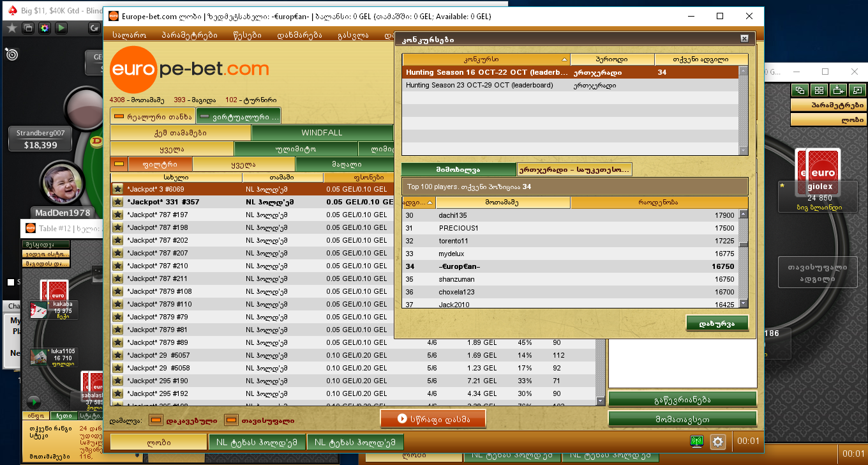Click the windows layout icon in PokerStars toolbar
The image size is (868, 465).
coord(28,28)
